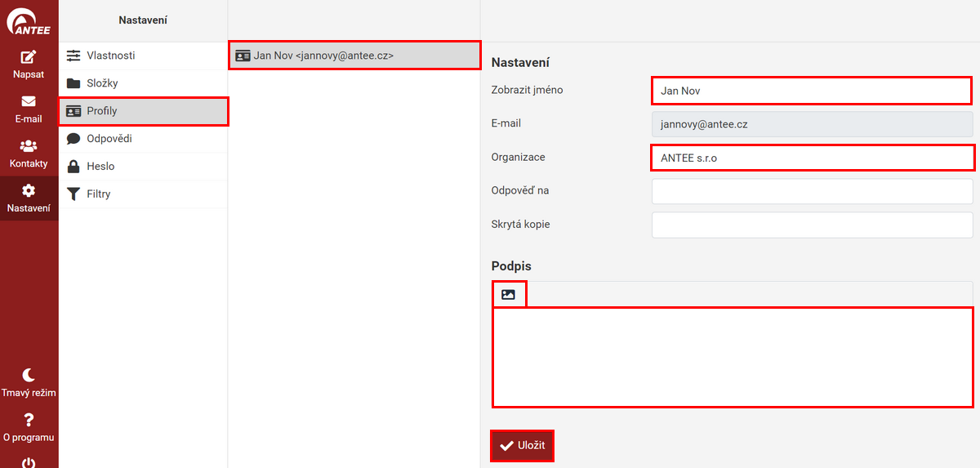Open Filtry settings section

pyautogui.click(x=98, y=194)
